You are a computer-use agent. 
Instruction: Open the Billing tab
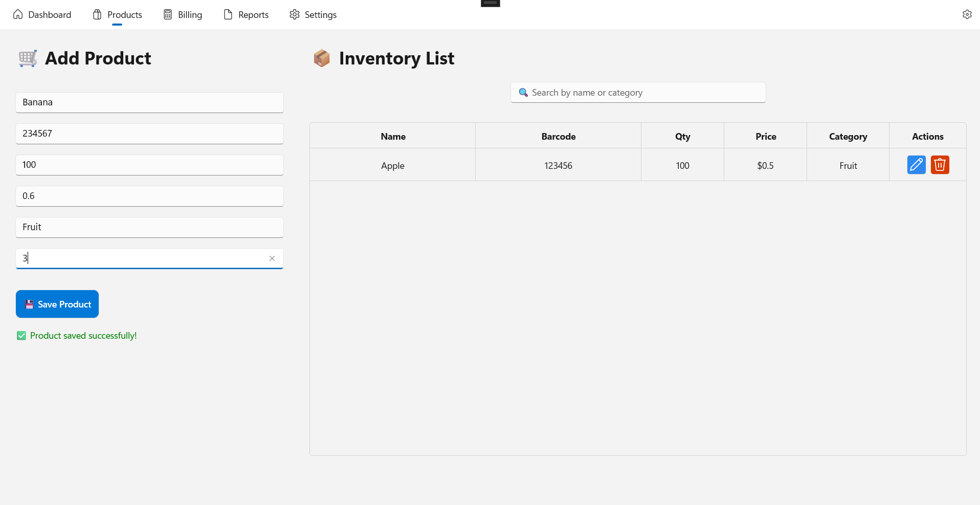(x=183, y=15)
